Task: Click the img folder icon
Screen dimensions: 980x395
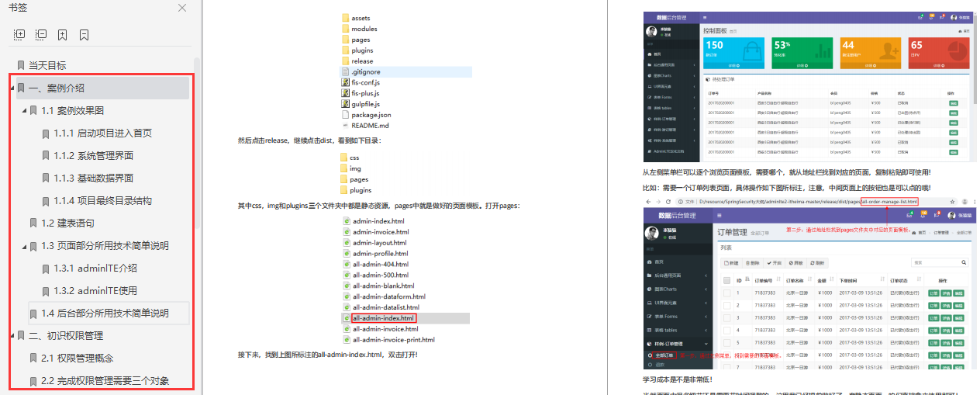Action: pos(344,168)
